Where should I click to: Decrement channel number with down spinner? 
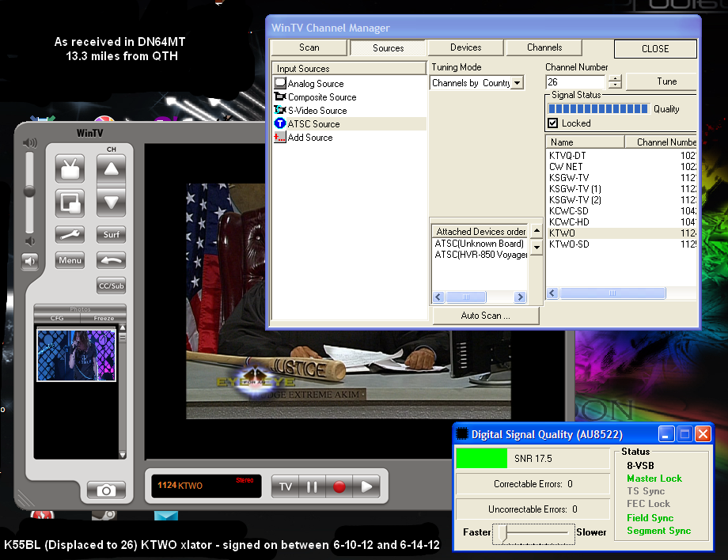(x=615, y=85)
